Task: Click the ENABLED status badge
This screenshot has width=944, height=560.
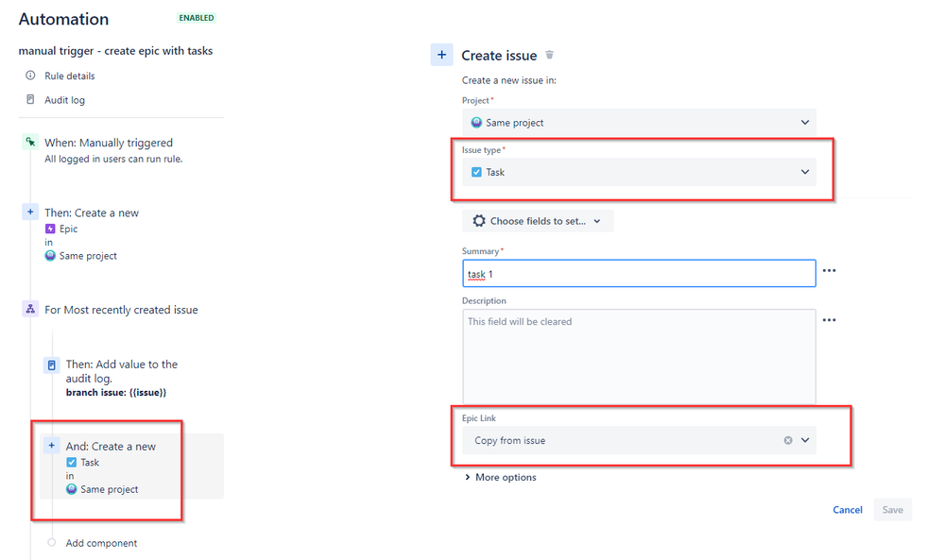Action: coord(197,18)
